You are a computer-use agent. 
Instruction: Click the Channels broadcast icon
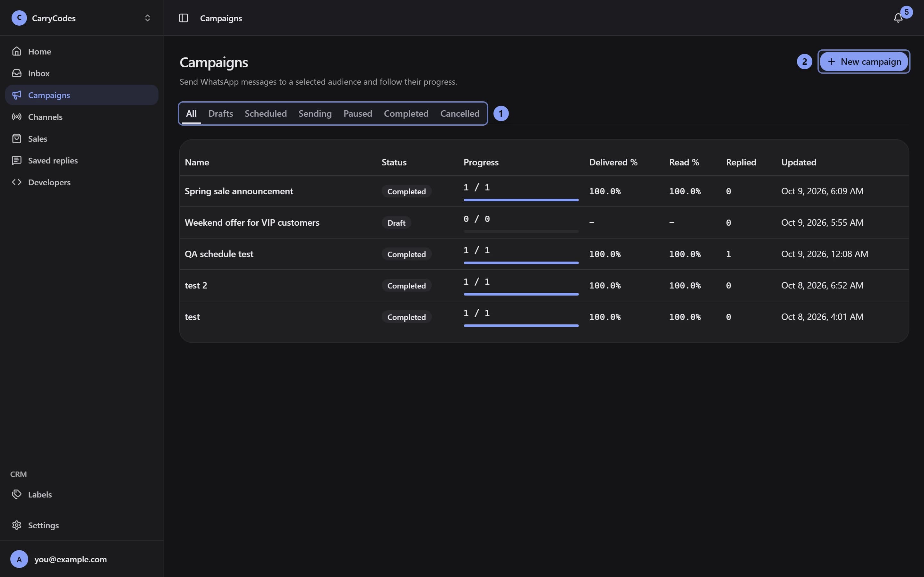coord(16,117)
